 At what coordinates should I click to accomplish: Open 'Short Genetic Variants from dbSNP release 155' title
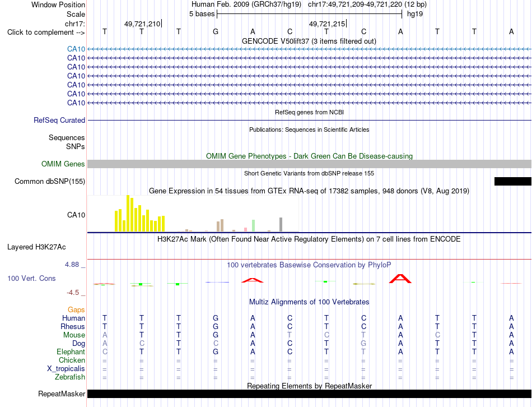309,173
